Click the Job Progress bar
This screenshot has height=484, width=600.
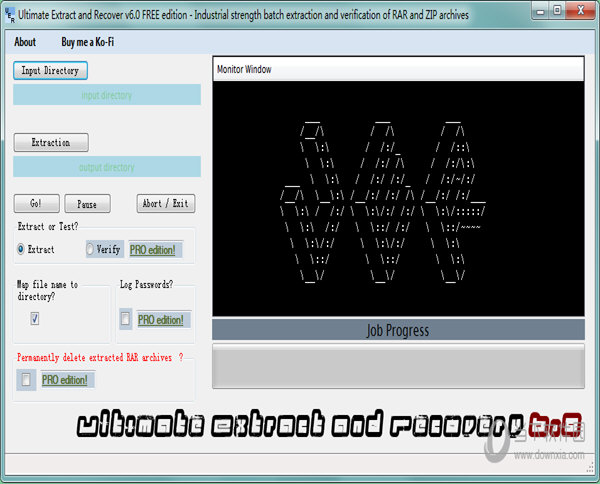pos(398,366)
